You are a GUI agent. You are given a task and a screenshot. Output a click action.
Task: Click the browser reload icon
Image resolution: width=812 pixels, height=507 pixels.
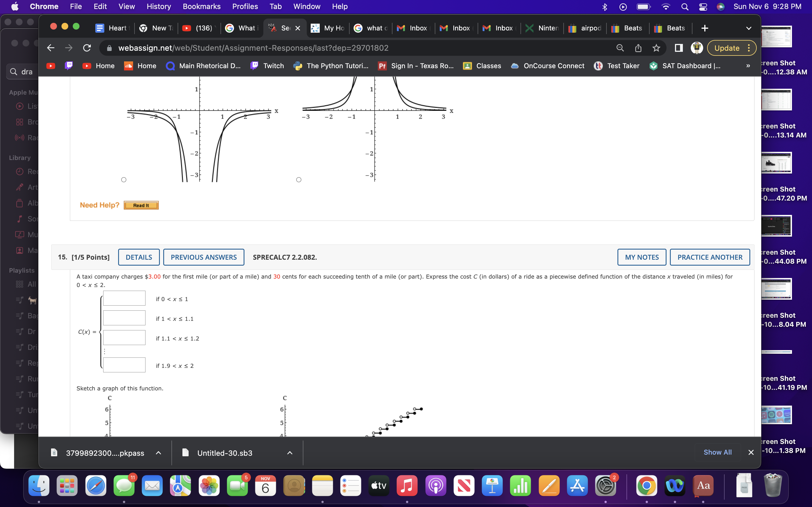[x=87, y=48]
